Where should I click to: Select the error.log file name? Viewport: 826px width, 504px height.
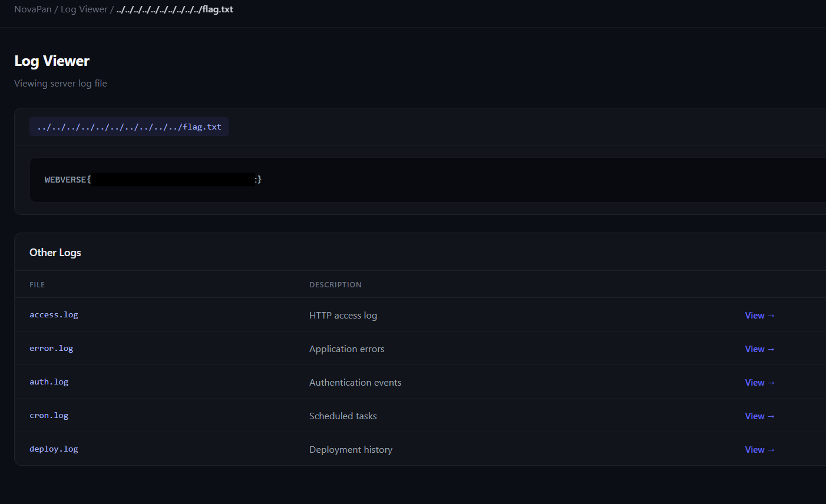click(x=51, y=349)
